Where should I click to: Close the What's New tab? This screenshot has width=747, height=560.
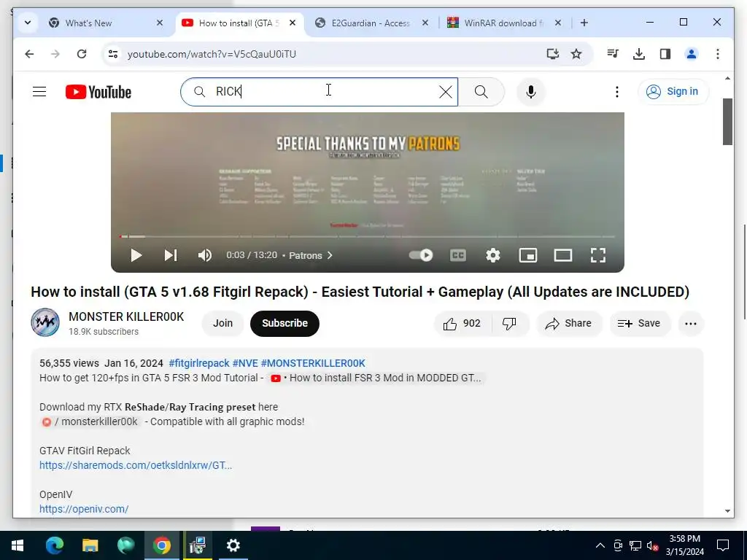[x=160, y=23]
